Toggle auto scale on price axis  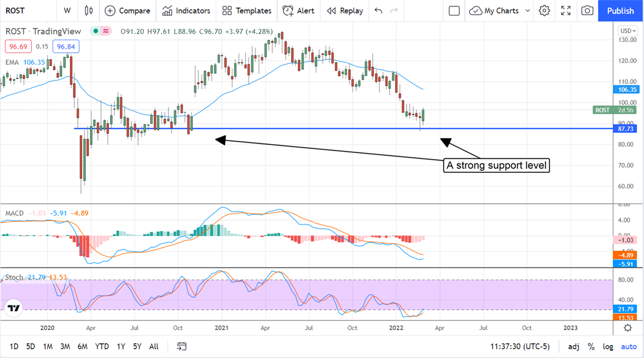(x=628, y=346)
